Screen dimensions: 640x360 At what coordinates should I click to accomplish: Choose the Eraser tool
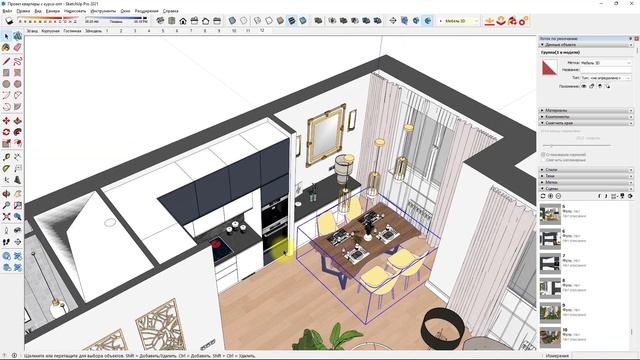(x=18, y=48)
